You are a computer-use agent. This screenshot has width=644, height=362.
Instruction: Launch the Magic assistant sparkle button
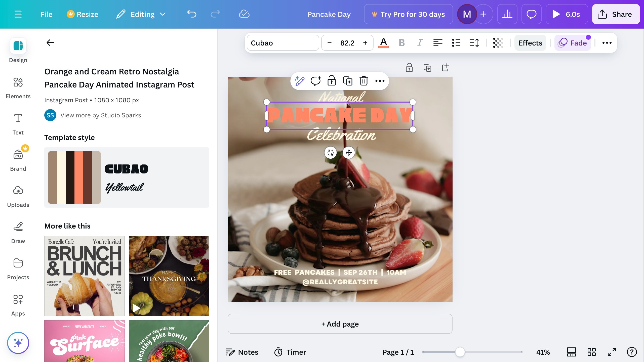pos(18,343)
